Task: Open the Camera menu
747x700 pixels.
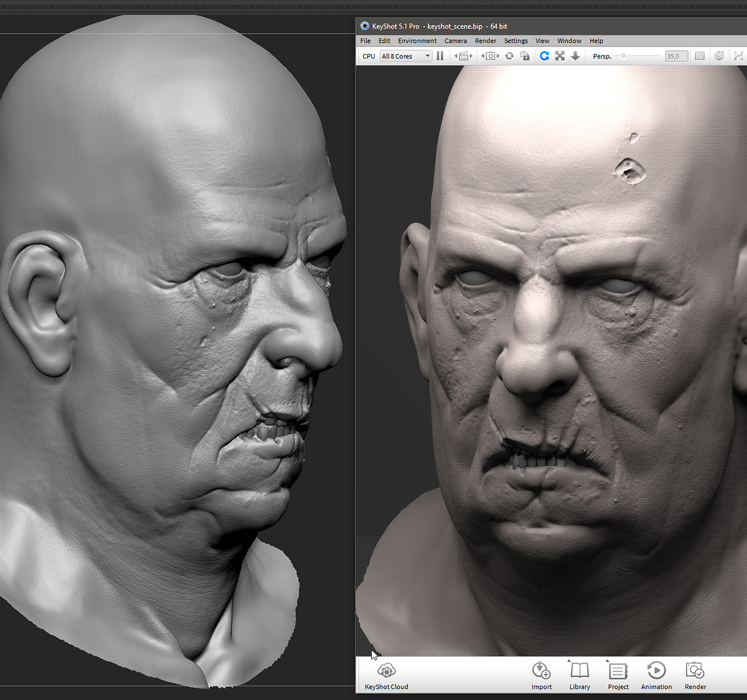Action: 456,41
